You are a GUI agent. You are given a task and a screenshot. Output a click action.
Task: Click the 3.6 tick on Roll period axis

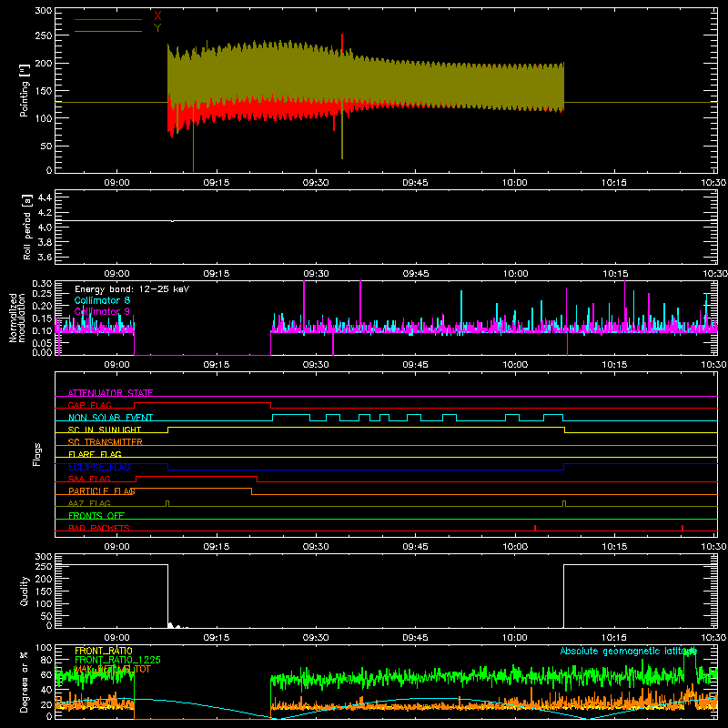(x=45, y=257)
